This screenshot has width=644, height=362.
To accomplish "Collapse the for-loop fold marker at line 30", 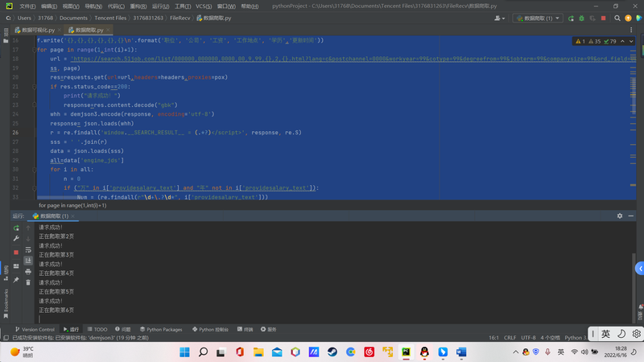I will 35,170.
